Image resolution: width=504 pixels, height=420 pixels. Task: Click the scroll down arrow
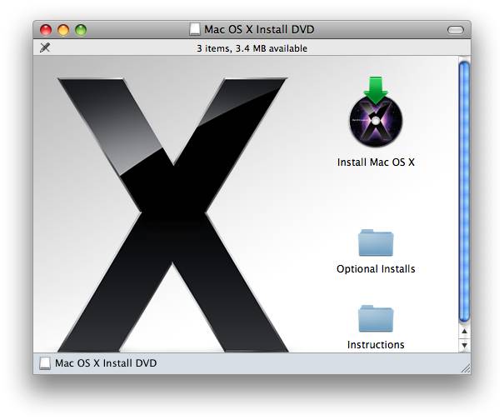pos(464,345)
